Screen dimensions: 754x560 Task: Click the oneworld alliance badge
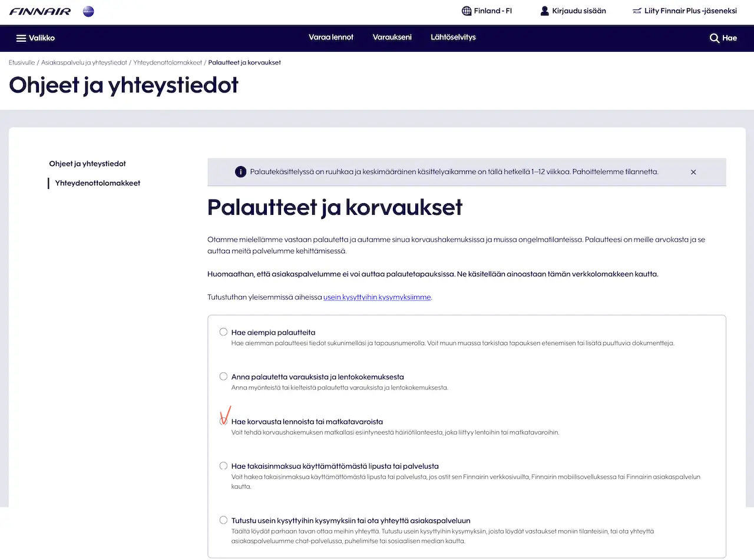(x=88, y=11)
